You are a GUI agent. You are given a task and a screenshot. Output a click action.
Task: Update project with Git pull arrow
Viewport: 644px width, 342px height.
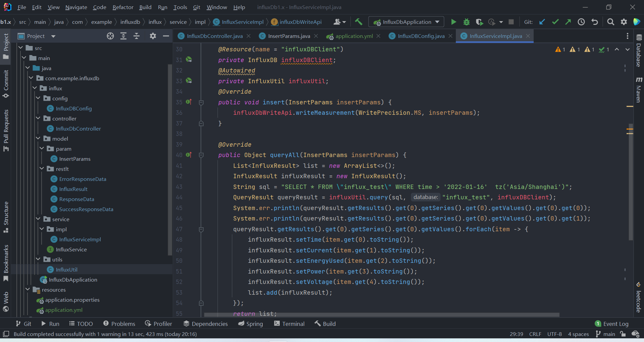(542, 22)
